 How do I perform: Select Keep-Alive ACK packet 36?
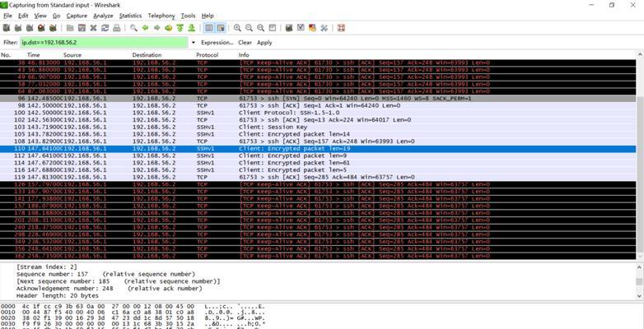[318, 63]
